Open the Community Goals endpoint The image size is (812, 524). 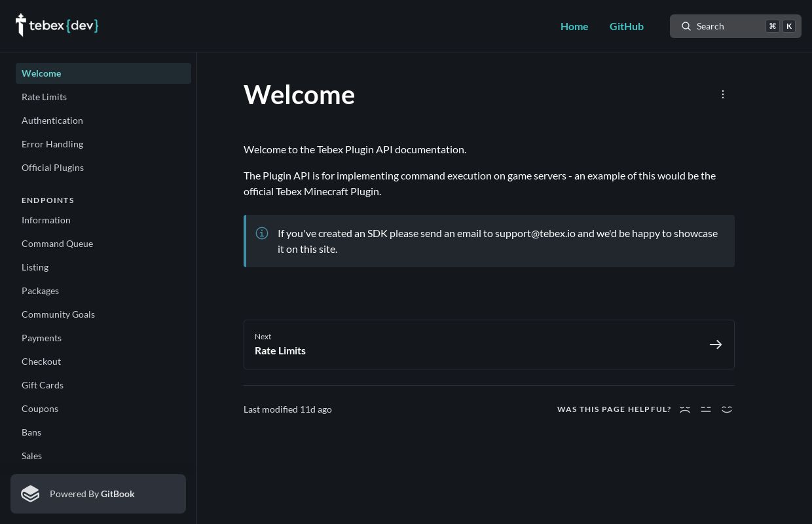103,314
